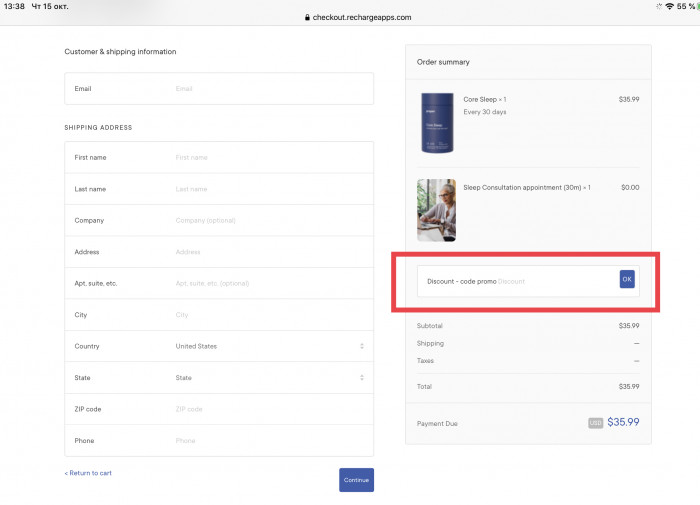This screenshot has height=505, width=700.
Task: Click the $0.00 consultation price
Action: pyautogui.click(x=630, y=188)
